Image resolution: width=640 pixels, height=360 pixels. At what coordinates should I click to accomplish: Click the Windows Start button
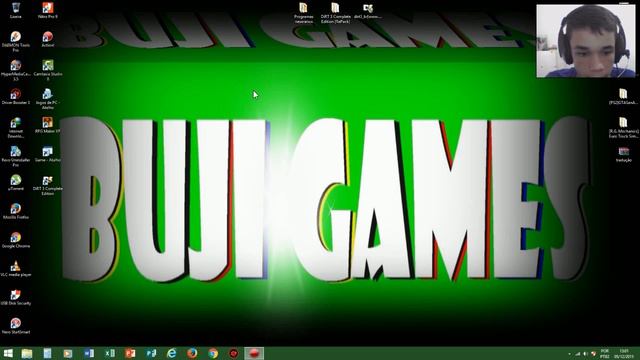pyautogui.click(x=8, y=353)
